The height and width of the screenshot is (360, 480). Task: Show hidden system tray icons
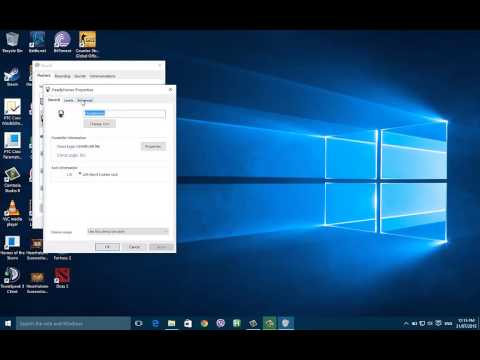pos(406,323)
